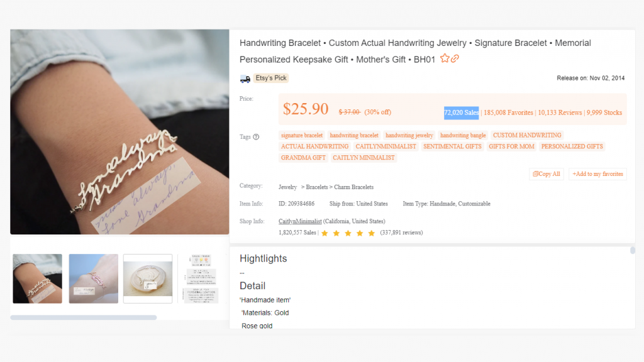Click the Tags help question mark icon

pos(256,136)
